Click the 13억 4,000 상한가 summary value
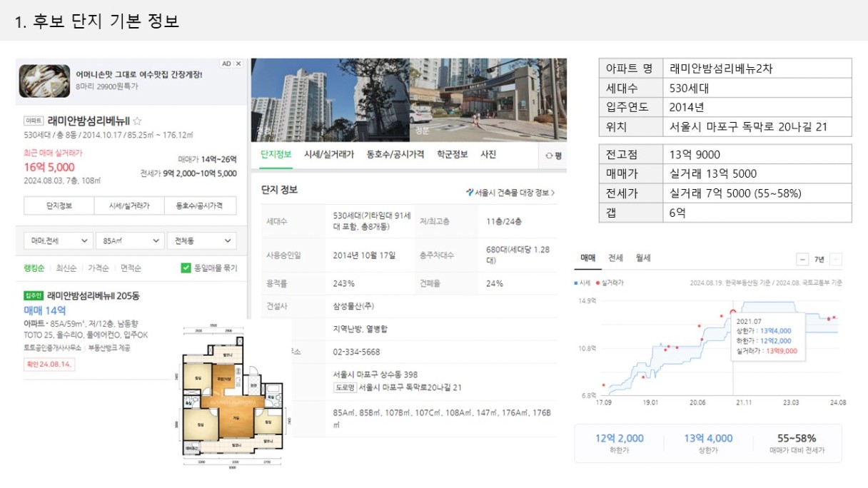This screenshot has width=868, height=488. [x=708, y=438]
